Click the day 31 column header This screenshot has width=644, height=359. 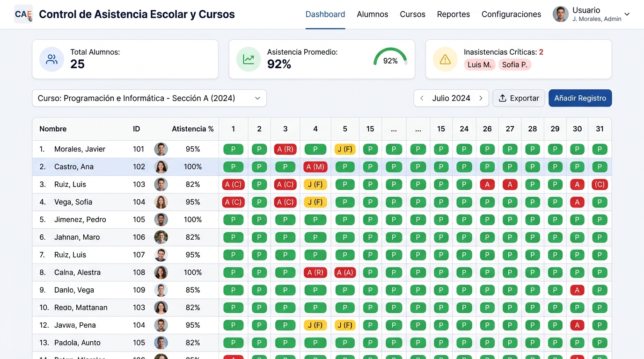coord(600,129)
